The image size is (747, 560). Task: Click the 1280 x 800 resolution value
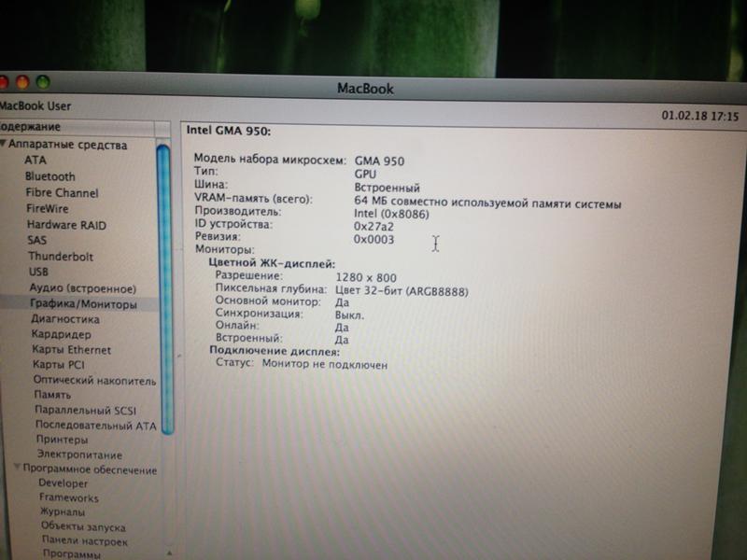coord(366,277)
